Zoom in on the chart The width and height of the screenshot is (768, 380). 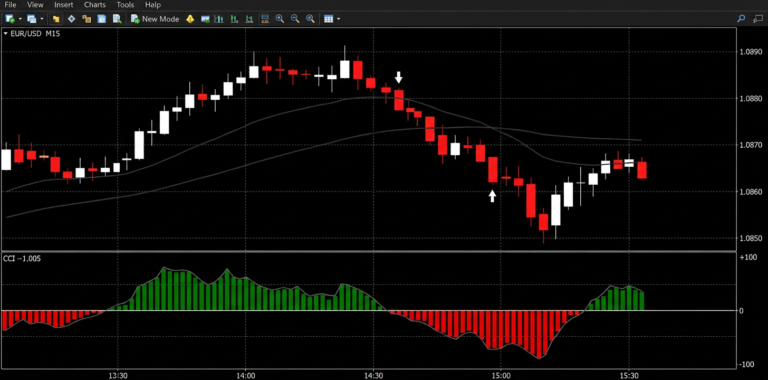coord(280,19)
